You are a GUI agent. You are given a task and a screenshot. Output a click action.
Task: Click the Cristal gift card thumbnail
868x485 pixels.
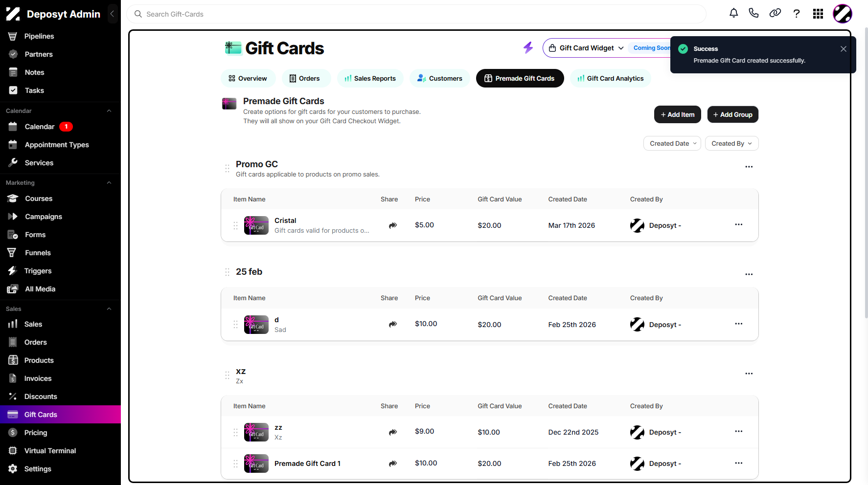256,225
